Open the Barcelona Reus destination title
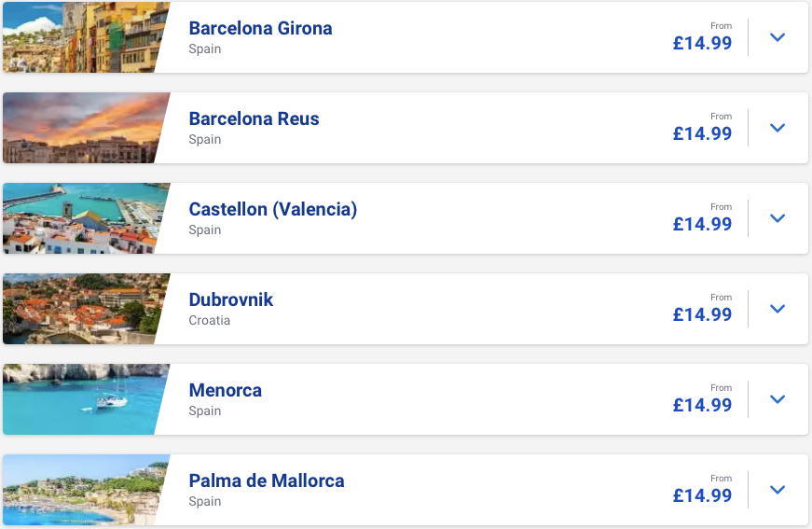This screenshot has height=529, width=812. pyautogui.click(x=254, y=118)
